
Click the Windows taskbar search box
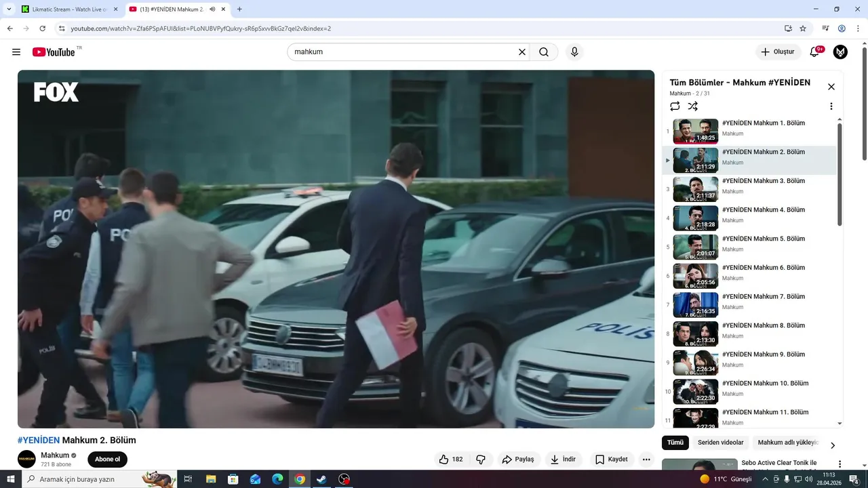(99, 479)
